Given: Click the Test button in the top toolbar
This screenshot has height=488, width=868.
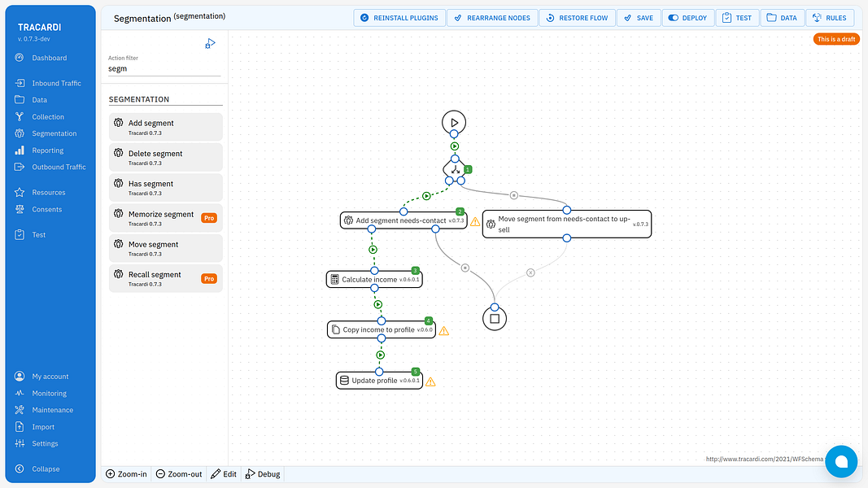Looking at the screenshot, I should point(737,18).
